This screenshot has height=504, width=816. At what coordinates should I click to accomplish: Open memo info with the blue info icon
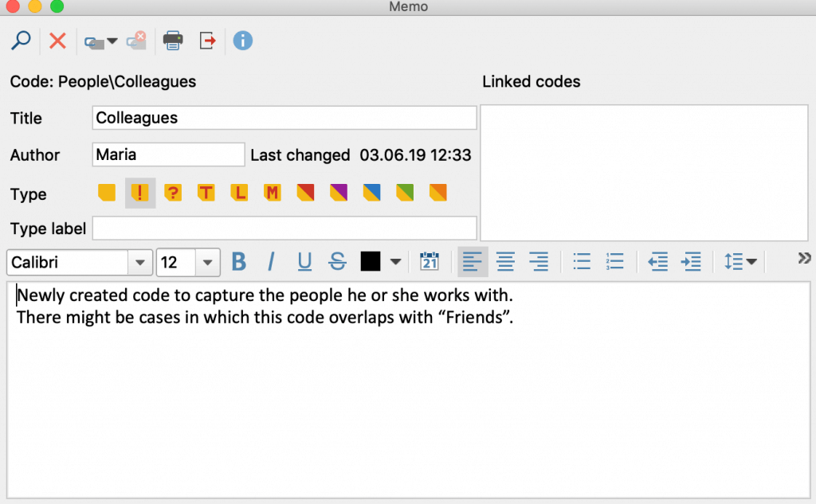coord(243,41)
